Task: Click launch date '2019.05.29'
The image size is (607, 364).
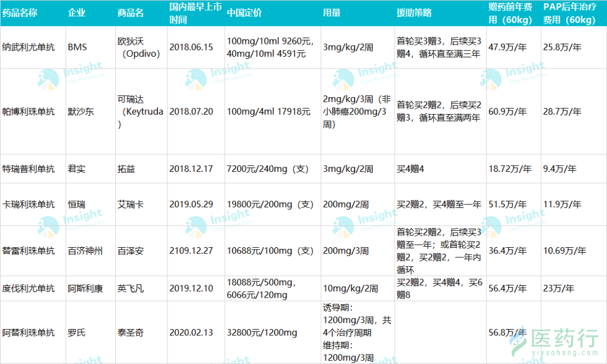Action: 191,204
